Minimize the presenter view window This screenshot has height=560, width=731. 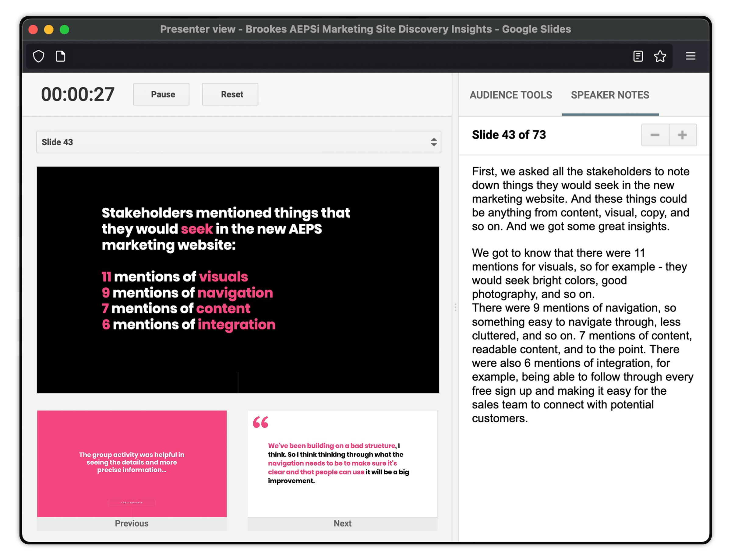49,30
